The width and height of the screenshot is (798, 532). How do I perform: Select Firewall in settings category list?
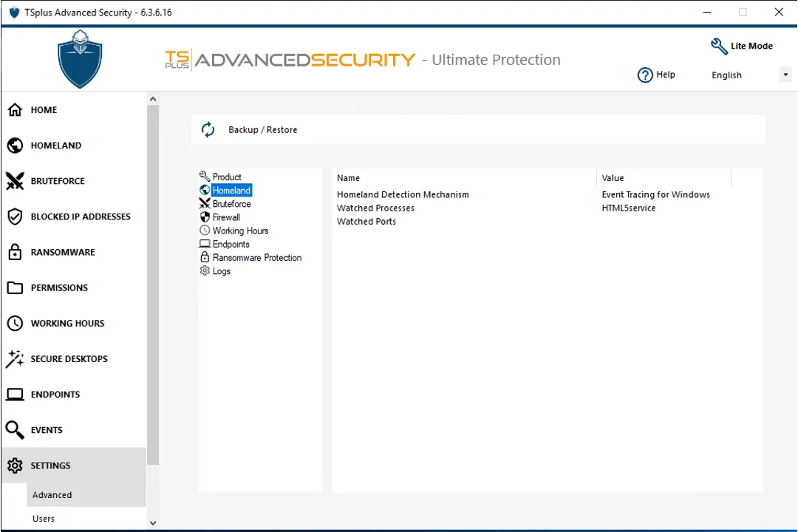226,217
